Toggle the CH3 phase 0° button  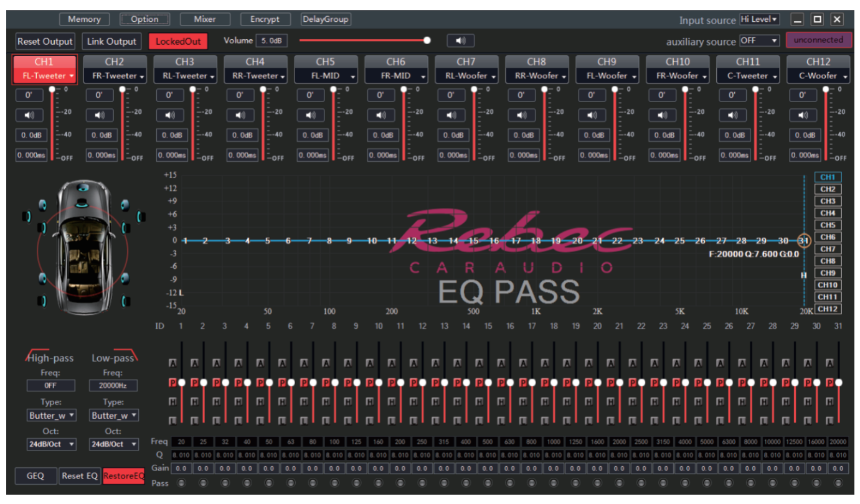pos(170,96)
